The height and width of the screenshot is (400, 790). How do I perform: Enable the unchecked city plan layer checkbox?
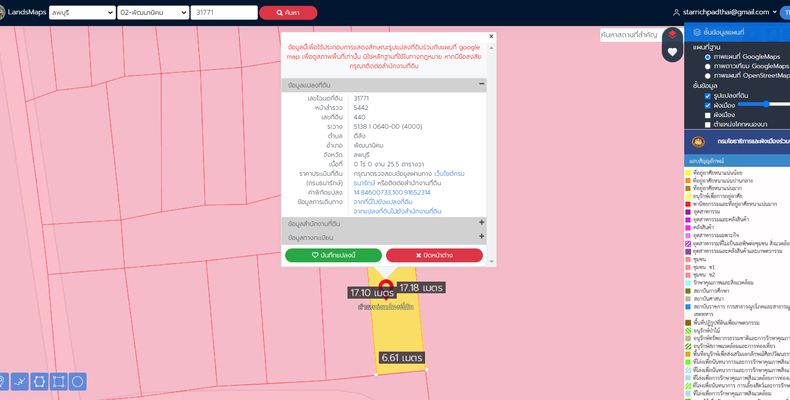pyautogui.click(x=707, y=115)
